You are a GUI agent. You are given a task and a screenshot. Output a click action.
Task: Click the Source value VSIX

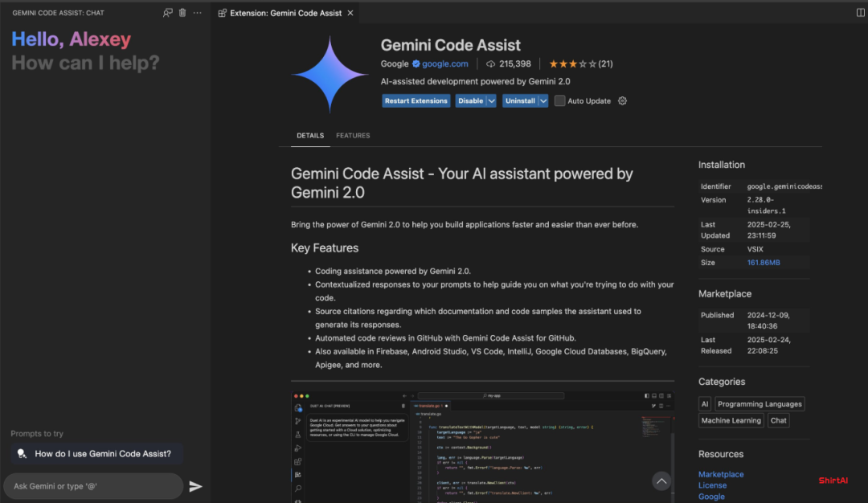pyautogui.click(x=755, y=250)
